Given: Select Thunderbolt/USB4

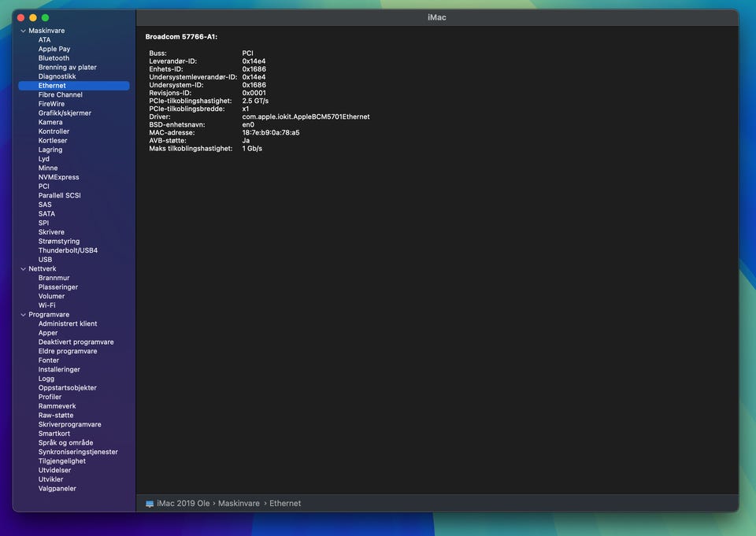Looking at the screenshot, I should point(68,250).
